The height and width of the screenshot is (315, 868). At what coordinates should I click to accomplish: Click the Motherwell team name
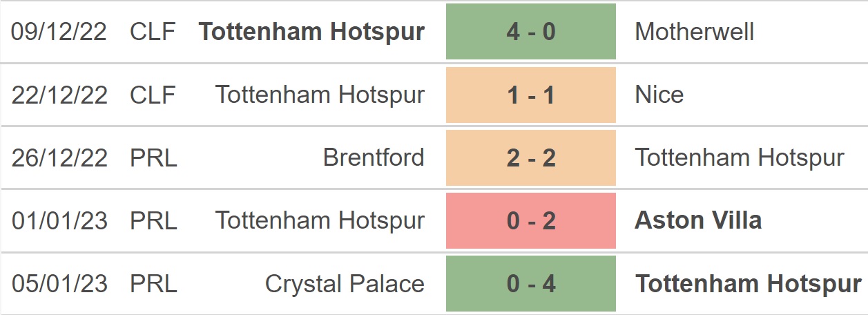(x=694, y=32)
